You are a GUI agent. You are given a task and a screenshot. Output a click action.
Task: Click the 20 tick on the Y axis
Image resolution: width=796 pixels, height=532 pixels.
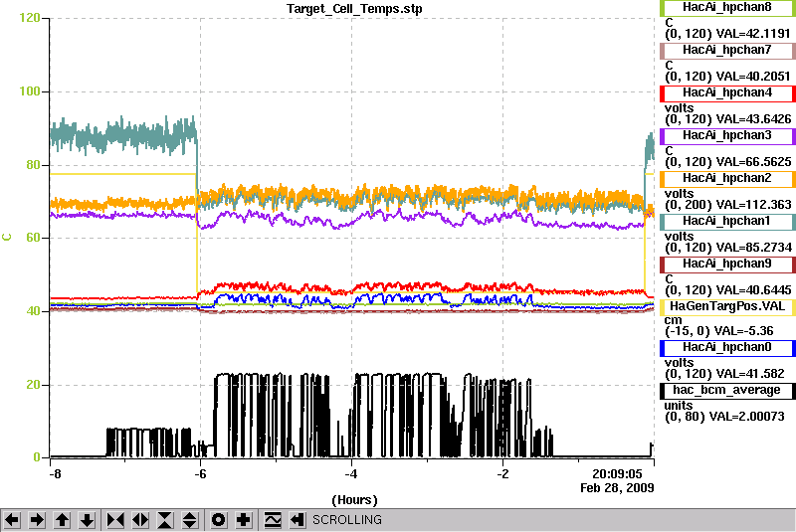coord(33,385)
